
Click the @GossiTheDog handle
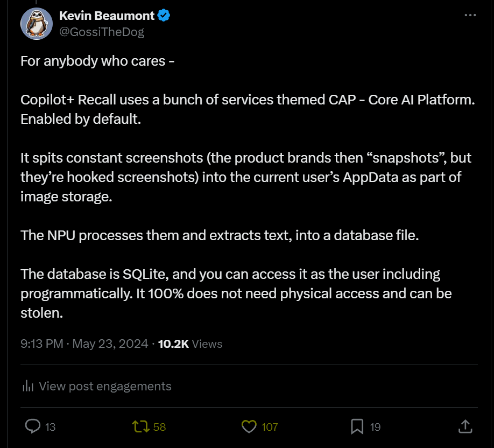point(102,32)
